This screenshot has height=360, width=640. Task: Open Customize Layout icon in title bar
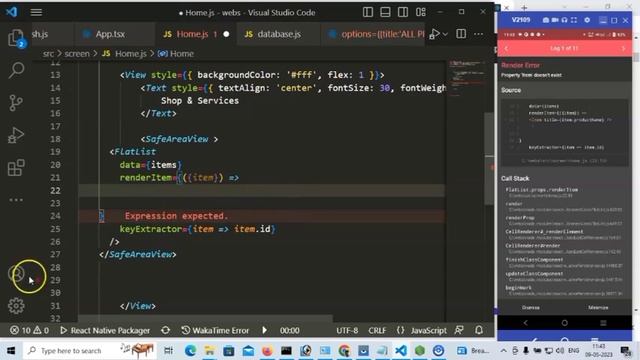coord(421,12)
